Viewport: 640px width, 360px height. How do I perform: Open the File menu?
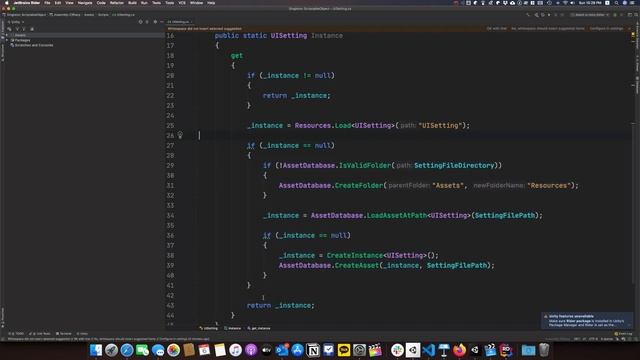pyautogui.click(x=47, y=3)
